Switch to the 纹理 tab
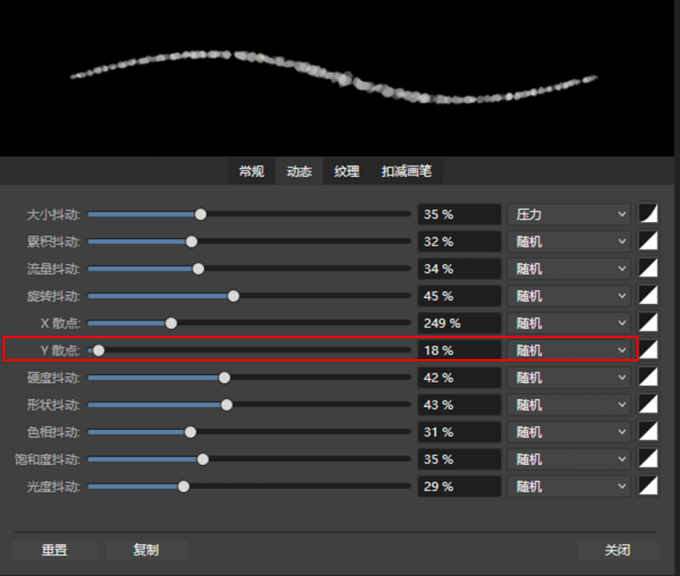 [347, 171]
